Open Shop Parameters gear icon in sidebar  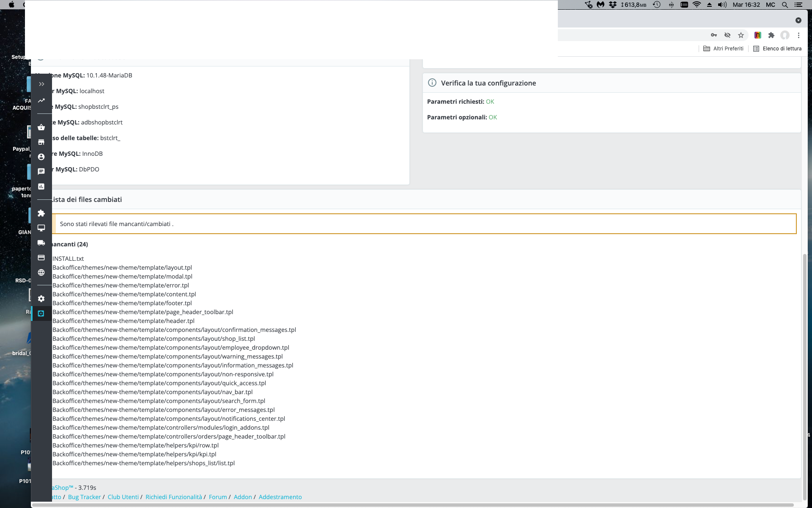(41, 299)
